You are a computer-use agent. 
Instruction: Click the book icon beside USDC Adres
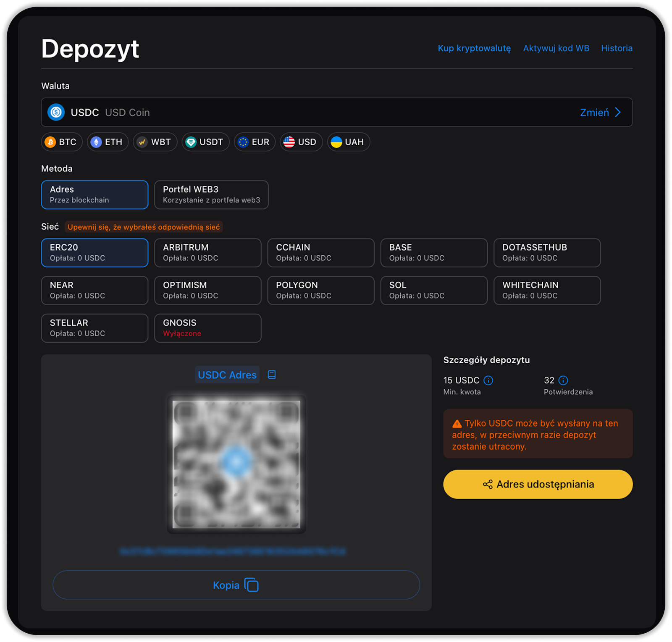pyautogui.click(x=272, y=375)
